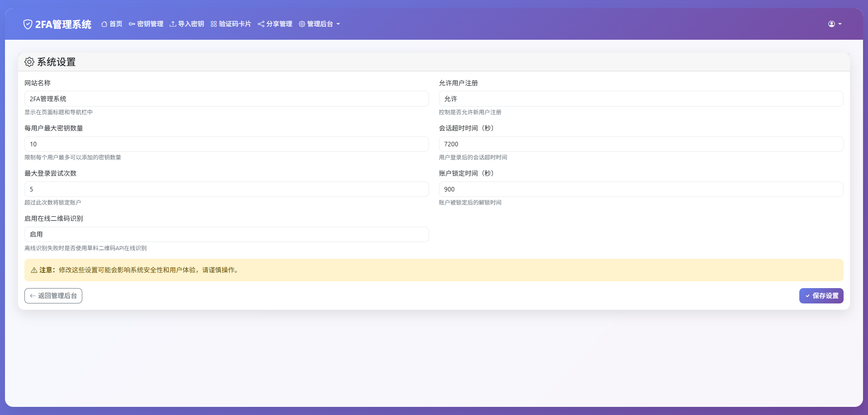Select the 会话超时时间 input showing 7200
This screenshot has width=868, height=415.
point(641,144)
